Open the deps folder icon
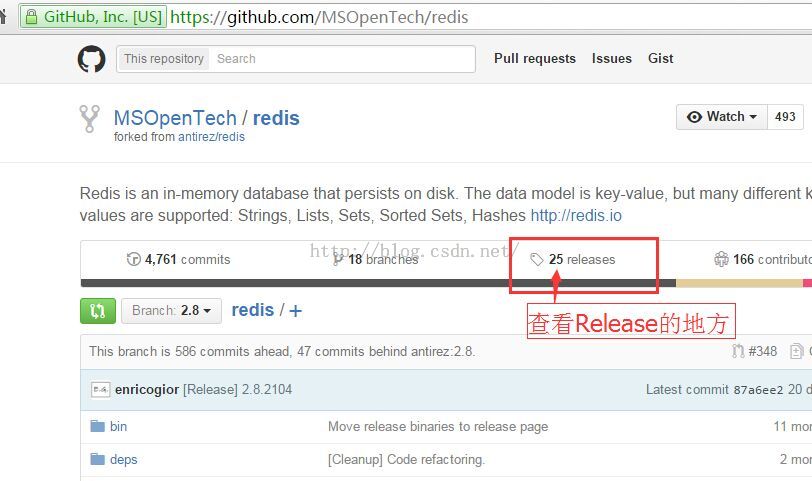Viewport: 812px width, 481px height. pos(97,459)
